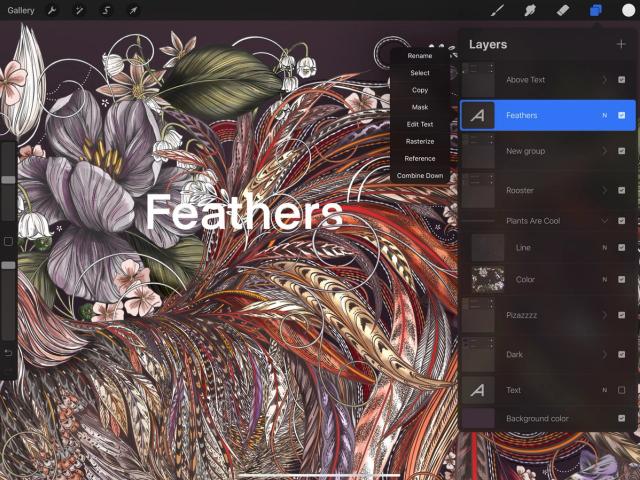640x480 pixels.
Task: Tap the Line layer thumbnail
Action: pyautogui.click(x=488, y=247)
